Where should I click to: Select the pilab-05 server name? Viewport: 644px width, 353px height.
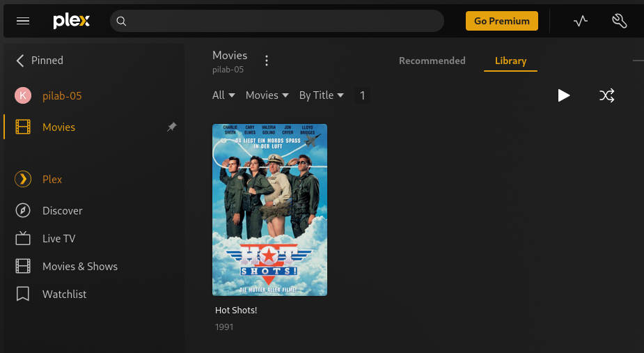point(62,96)
